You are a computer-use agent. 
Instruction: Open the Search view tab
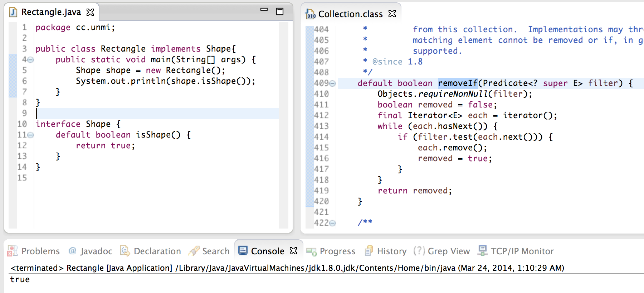click(215, 251)
